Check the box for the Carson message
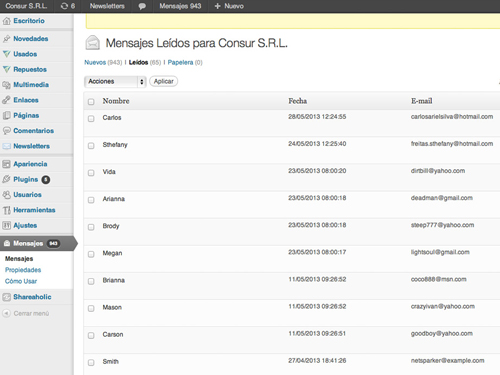The image size is (500, 375). click(x=91, y=335)
